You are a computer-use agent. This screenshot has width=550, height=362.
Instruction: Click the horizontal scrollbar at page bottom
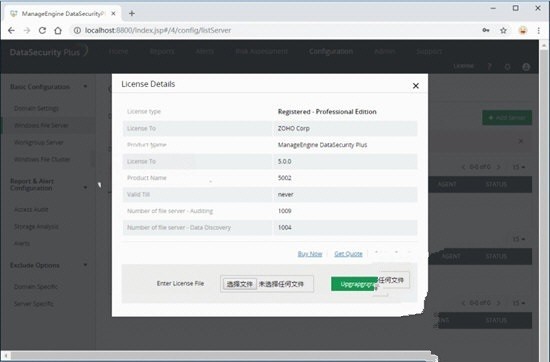pos(221,356)
